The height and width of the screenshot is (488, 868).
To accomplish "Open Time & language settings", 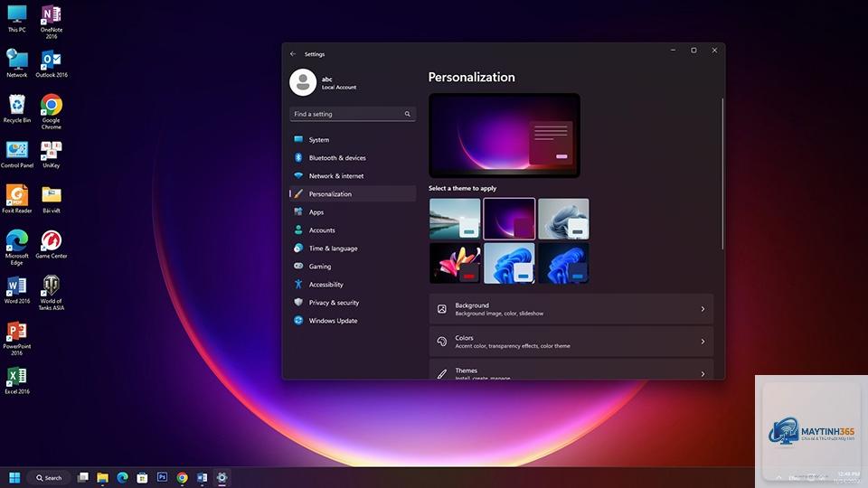I will [x=352, y=248].
